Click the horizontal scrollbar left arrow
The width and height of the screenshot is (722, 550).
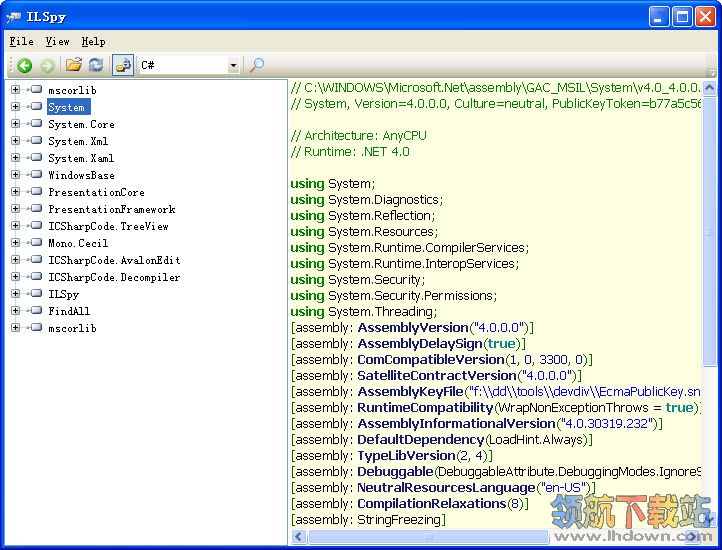point(299,537)
